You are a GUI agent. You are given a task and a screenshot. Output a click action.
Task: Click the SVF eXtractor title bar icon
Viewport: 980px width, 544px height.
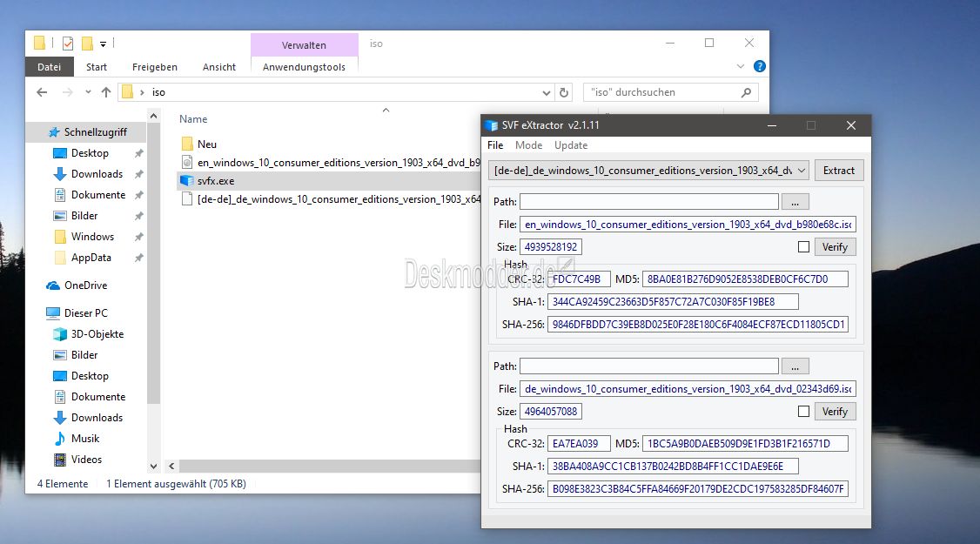click(x=491, y=125)
